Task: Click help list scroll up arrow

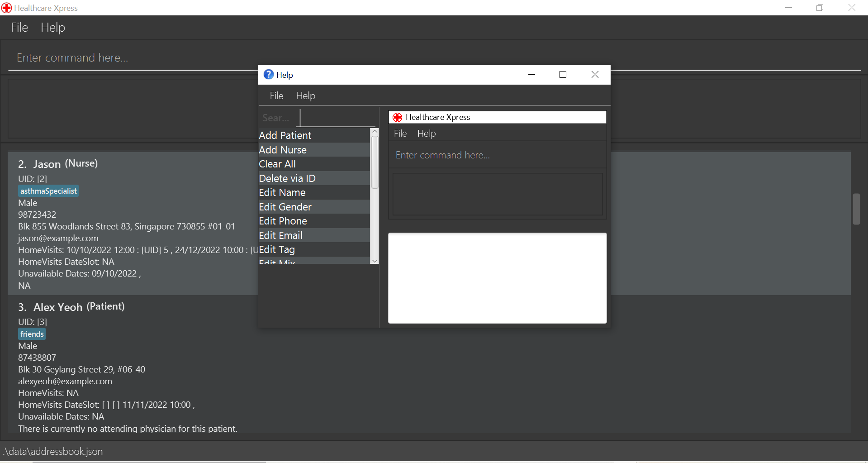Action: [x=375, y=131]
